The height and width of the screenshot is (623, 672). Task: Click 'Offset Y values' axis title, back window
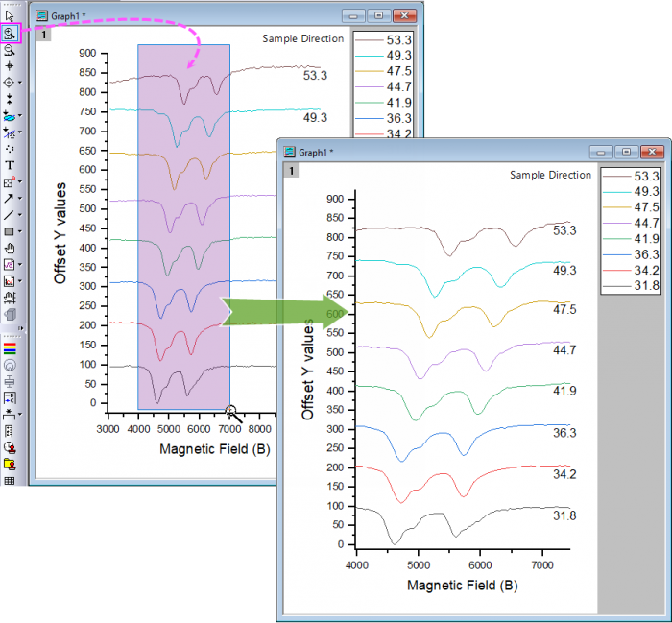coord(60,233)
